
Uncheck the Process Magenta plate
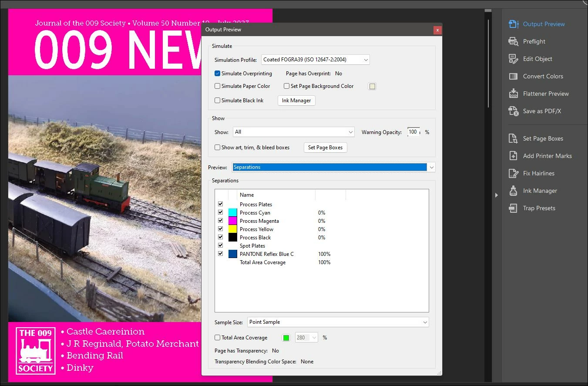click(x=220, y=221)
